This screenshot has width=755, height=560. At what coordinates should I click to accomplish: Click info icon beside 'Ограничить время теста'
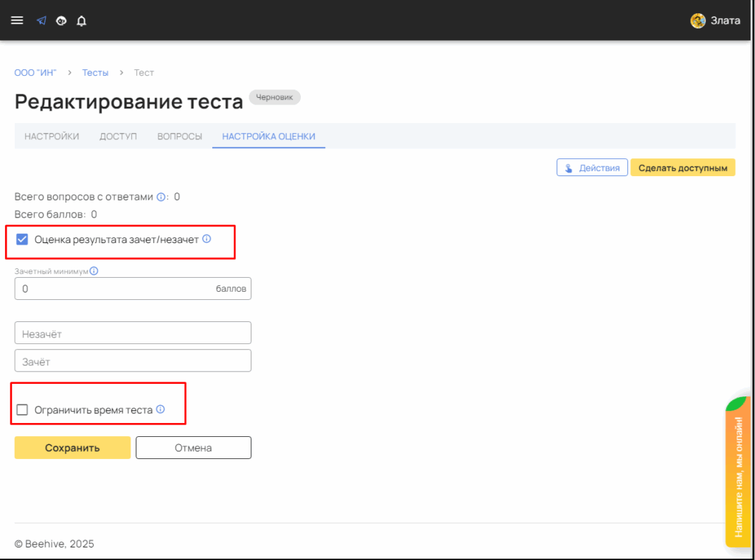click(x=161, y=410)
